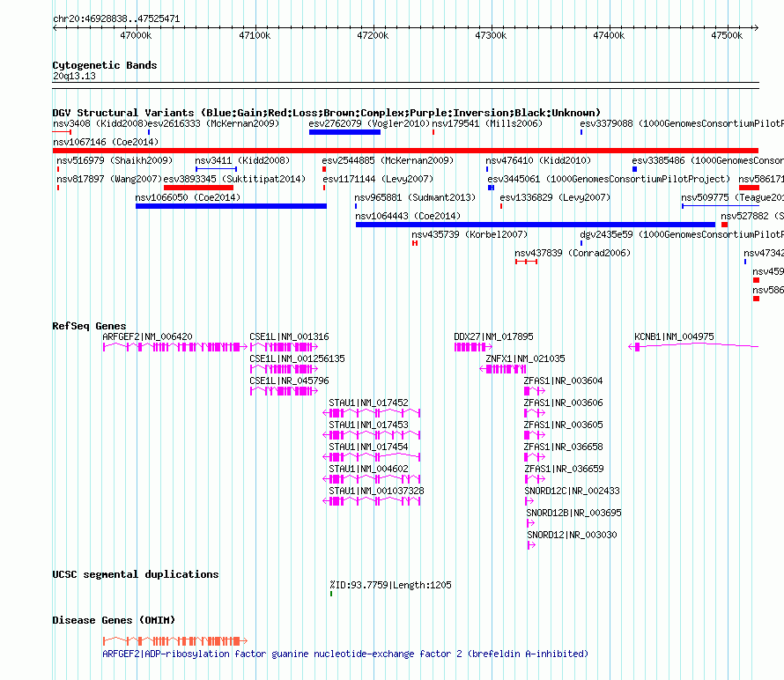Click the 47200k ruler tick label
The image size is (784, 680).
click(x=373, y=35)
